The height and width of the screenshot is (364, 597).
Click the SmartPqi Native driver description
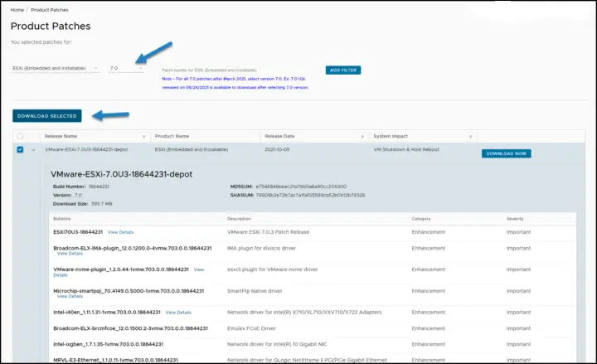tap(255, 291)
